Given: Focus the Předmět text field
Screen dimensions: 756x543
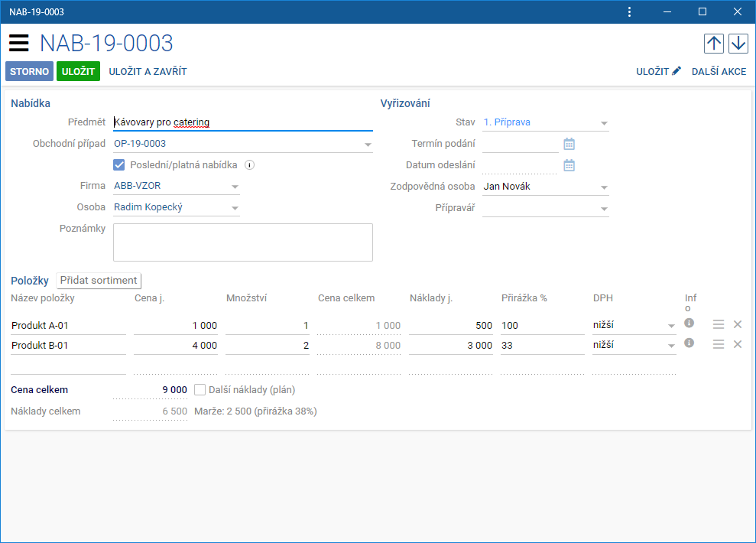Looking at the screenshot, I should click(x=243, y=122).
